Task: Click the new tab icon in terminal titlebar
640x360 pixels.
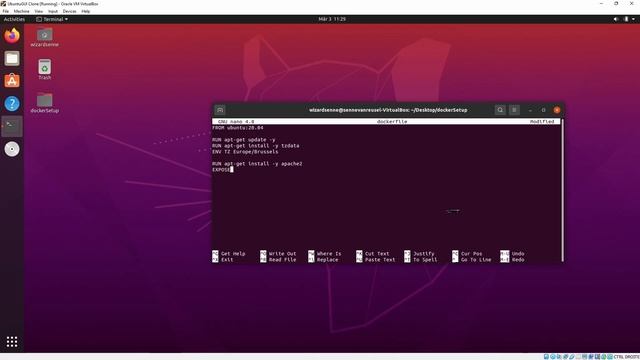Action: pyautogui.click(x=220, y=110)
